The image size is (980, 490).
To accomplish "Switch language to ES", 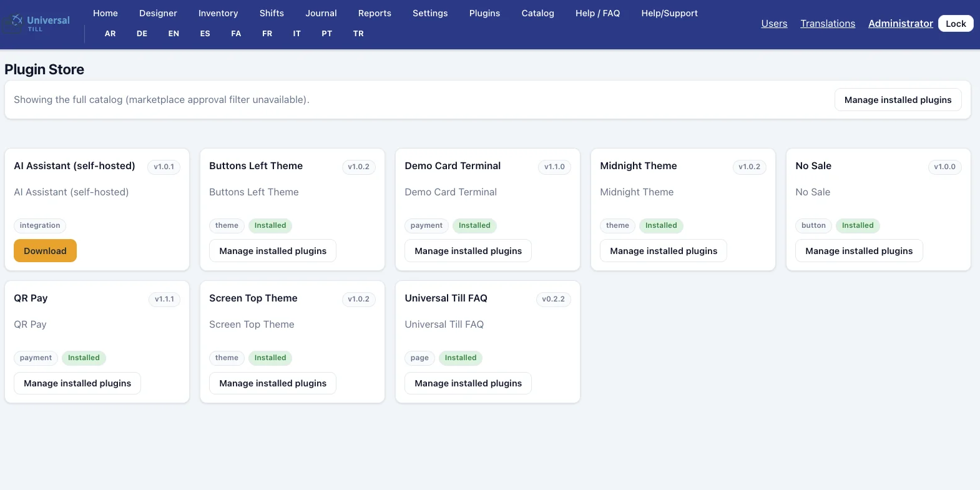I will coord(205,34).
